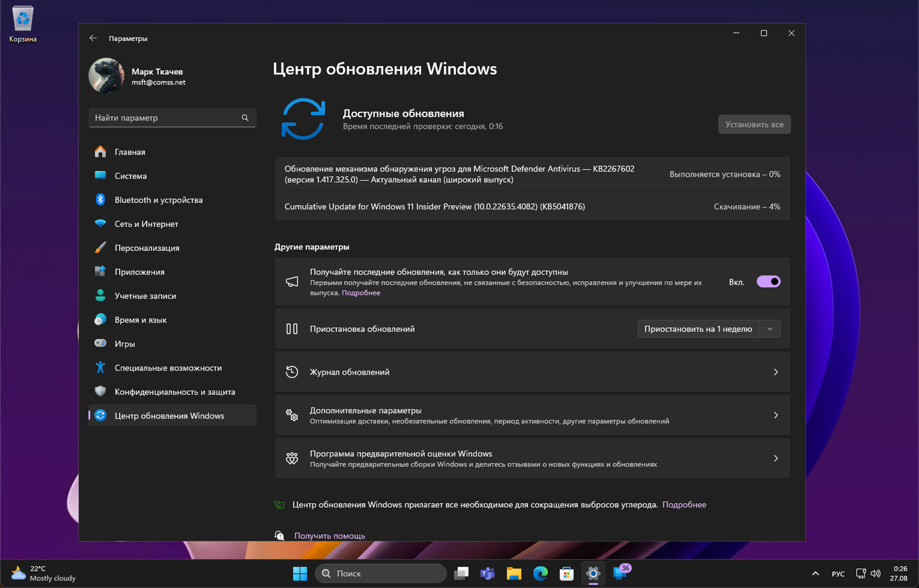Image resolution: width=919 pixels, height=588 pixels.
Task: Click 'Получить помощь' link
Action: click(x=330, y=536)
